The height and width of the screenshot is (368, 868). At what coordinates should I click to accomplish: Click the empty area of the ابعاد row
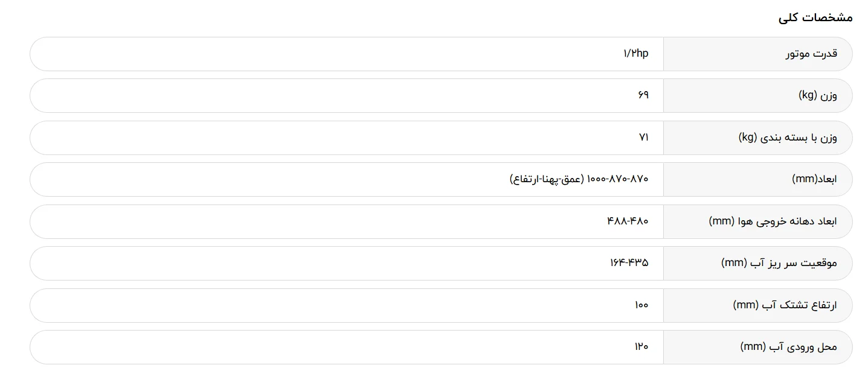(266, 179)
